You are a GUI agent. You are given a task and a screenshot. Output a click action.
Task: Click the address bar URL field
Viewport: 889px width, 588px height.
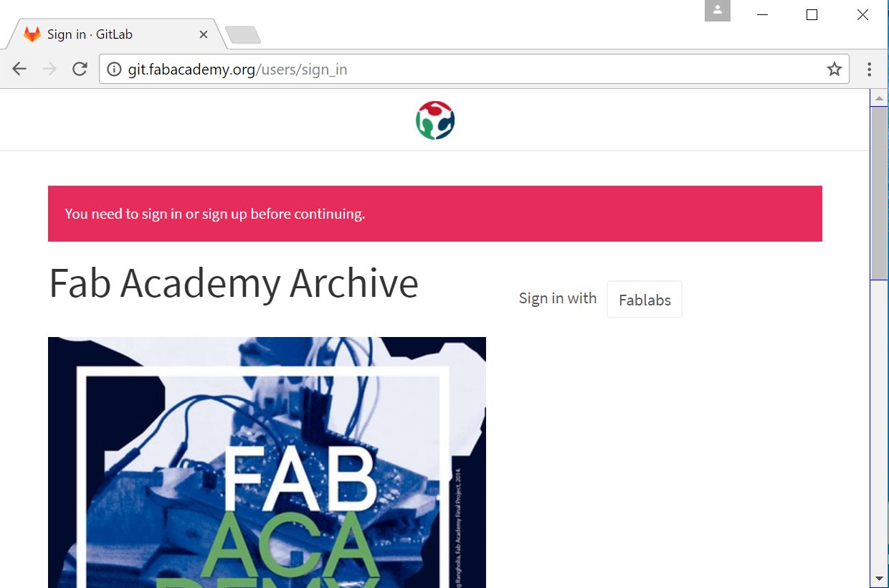click(473, 70)
